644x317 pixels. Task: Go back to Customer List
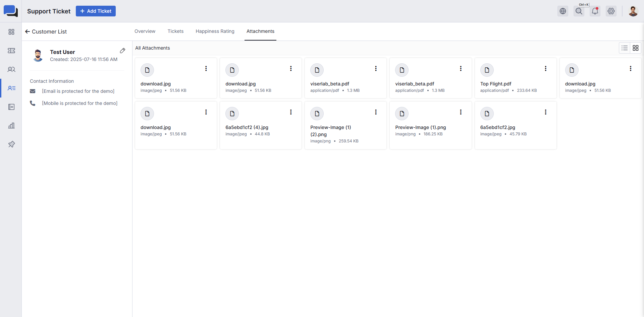pos(46,31)
